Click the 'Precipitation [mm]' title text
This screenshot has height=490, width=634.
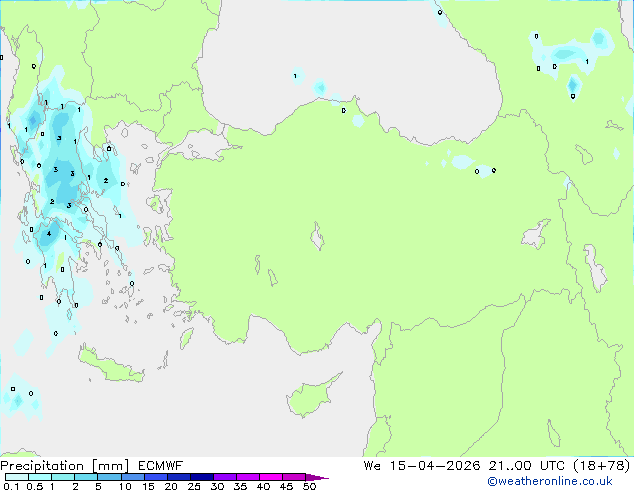pos(65,466)
